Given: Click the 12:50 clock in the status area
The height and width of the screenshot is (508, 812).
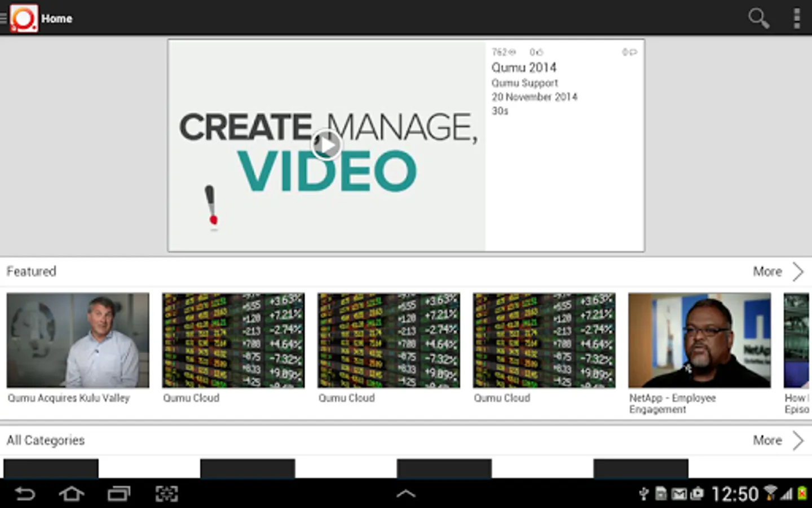Looking at the screenshot, I should point(735,494).
